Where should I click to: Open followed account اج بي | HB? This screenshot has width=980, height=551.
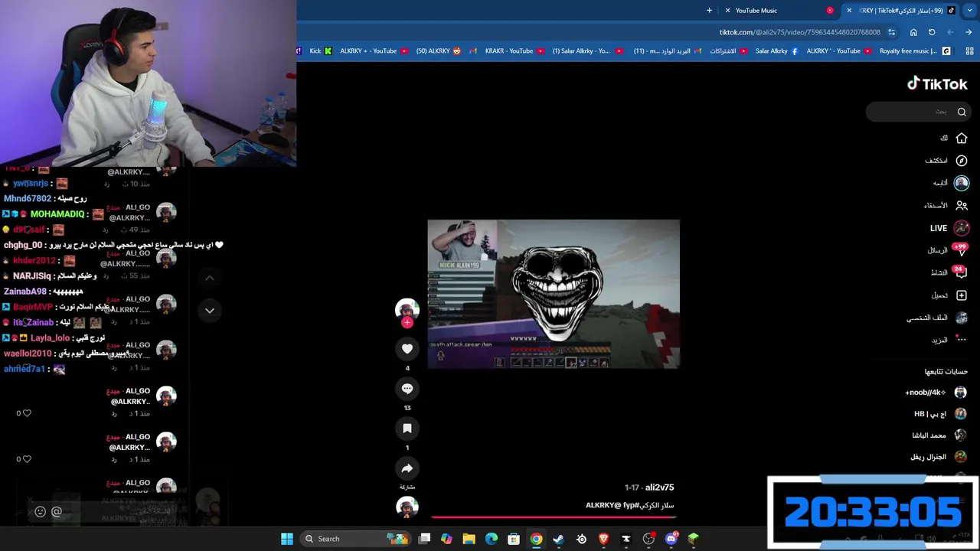click(x=940, y=414)
